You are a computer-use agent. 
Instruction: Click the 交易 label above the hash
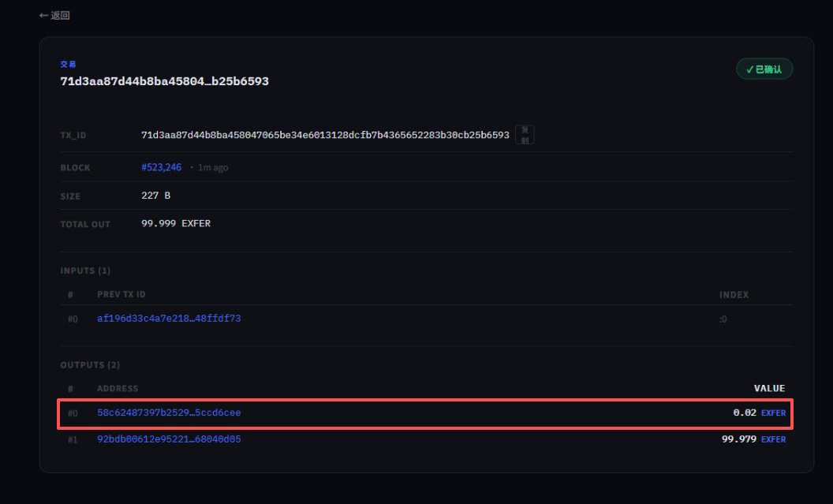[68, 64]
